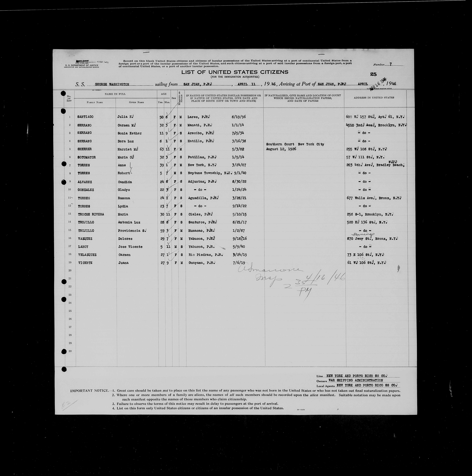The image size is (472, 476).
Task: Click birthplace Neptune Township, N.J.
Action: [x=210, y=173]
